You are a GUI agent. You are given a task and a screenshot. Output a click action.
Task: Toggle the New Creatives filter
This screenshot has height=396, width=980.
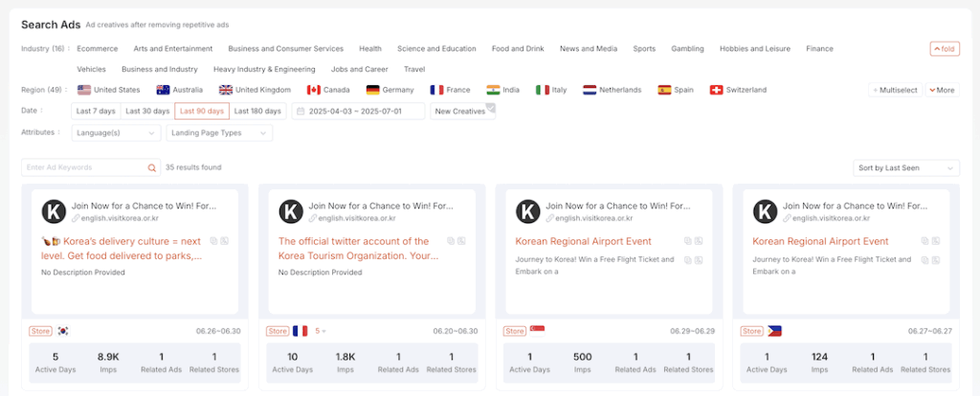[x=462, y=111]
